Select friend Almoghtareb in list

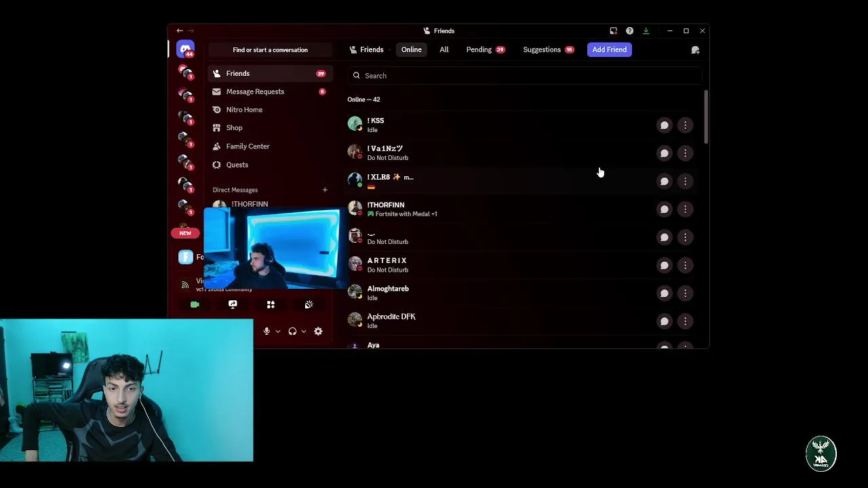[x=521, y=293]
